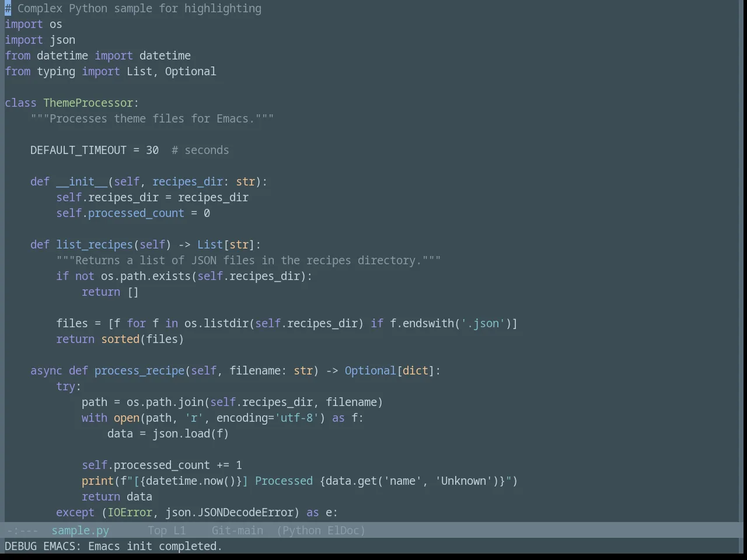Click the sample.py buffer name in mode line
The height and width of the screenshot is (560, 747).
(x=80, y=530)
